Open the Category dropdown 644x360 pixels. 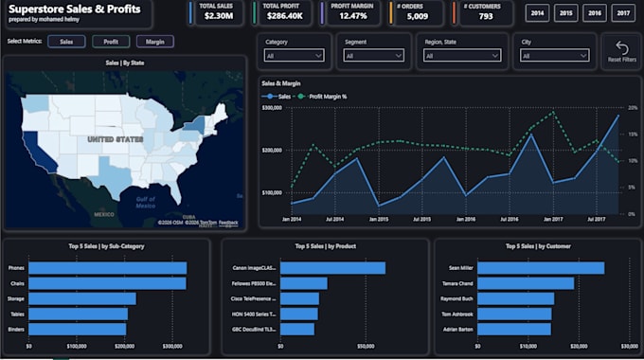click(295, 56)
